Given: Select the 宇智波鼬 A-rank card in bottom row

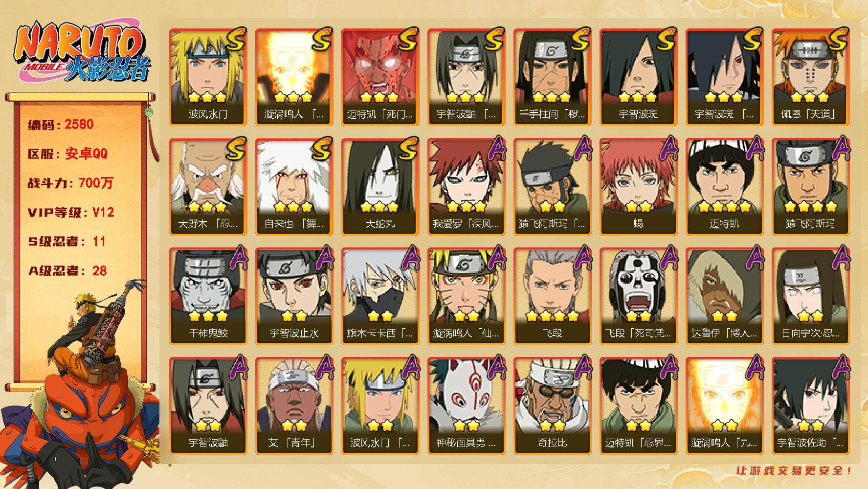Looking at the screenshot, I should point(208,406).
